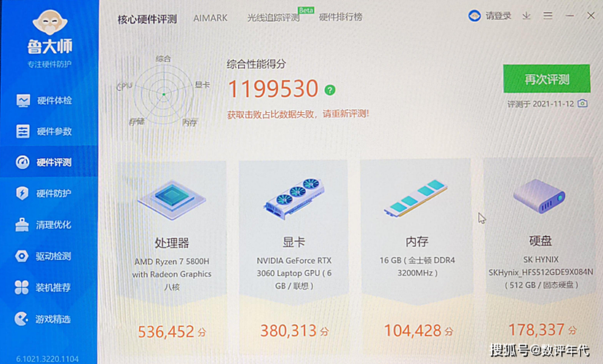
Task: Click the performance radar chart
Action: pos(163,94)
